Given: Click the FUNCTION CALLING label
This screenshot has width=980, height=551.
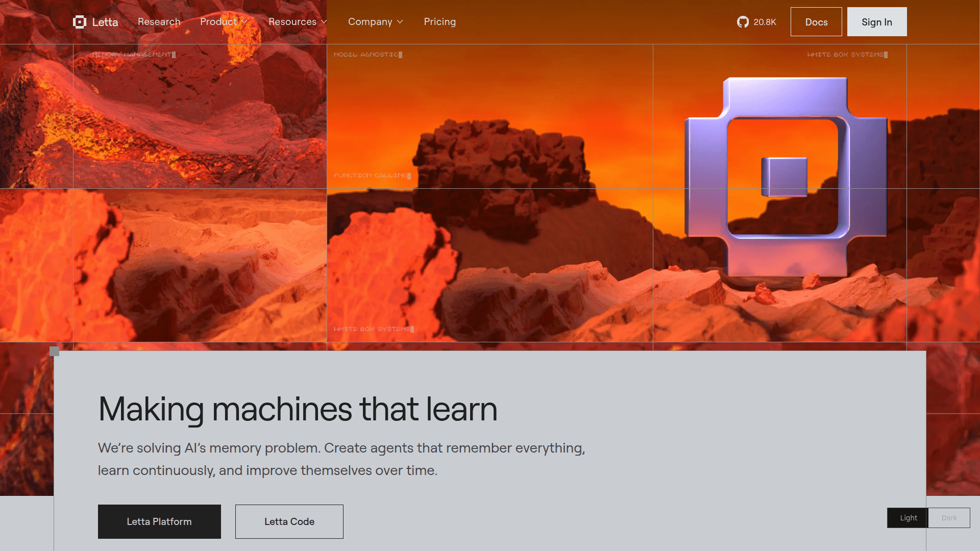Looking at the screenshot, I should [x=371, y=176].
